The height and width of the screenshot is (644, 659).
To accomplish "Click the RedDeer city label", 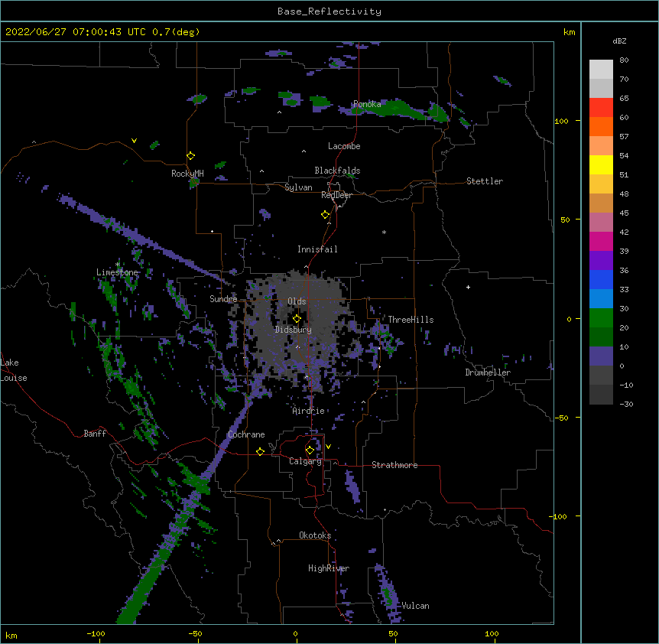I will (x=336, y=195).
